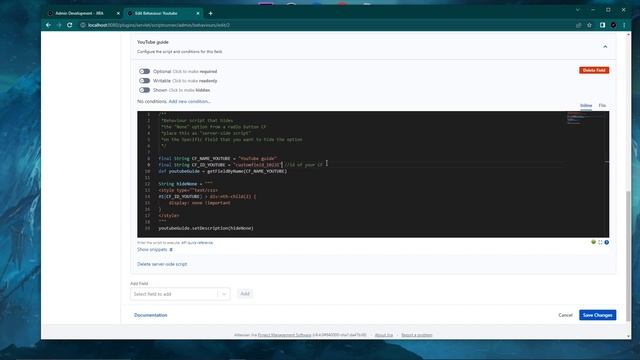640x360 pixels.
Task: Click the API quick reference link
Action: coord(197,242)
